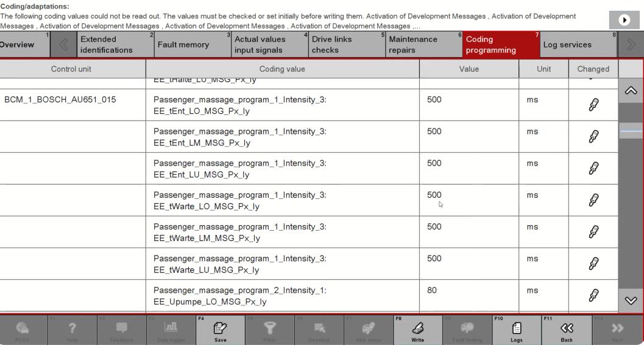Click the play arrow button at top right
This screenshot has width=644, height=345.
(x=625, y=20)
